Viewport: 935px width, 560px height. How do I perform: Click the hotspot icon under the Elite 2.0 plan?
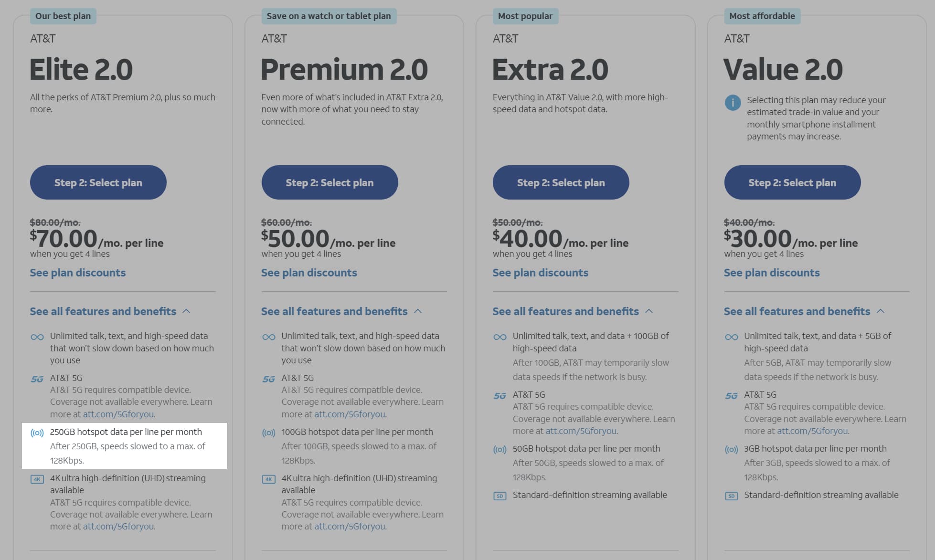tap(37, 433)
